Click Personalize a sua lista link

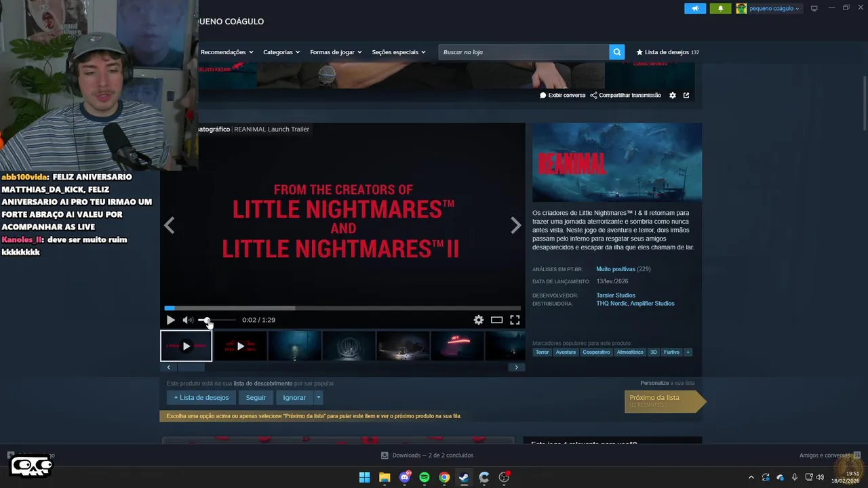pos(667,383)
